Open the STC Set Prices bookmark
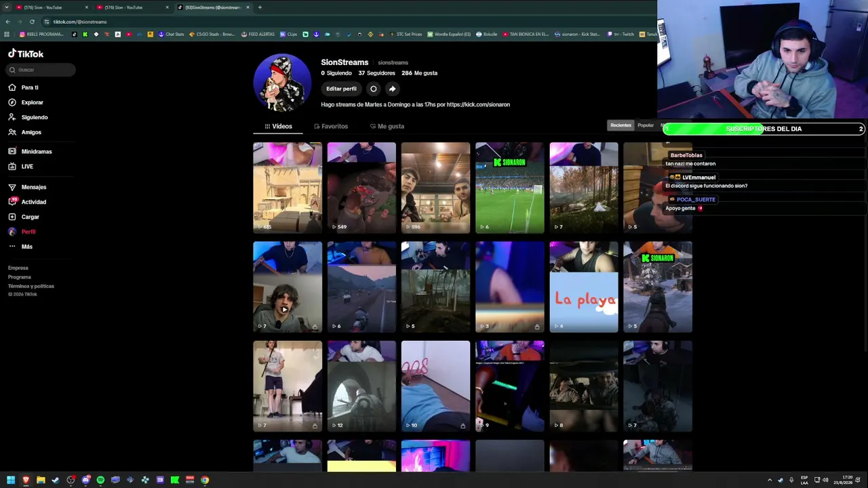This screenshot has height=488, width=868. coord(406,35)
